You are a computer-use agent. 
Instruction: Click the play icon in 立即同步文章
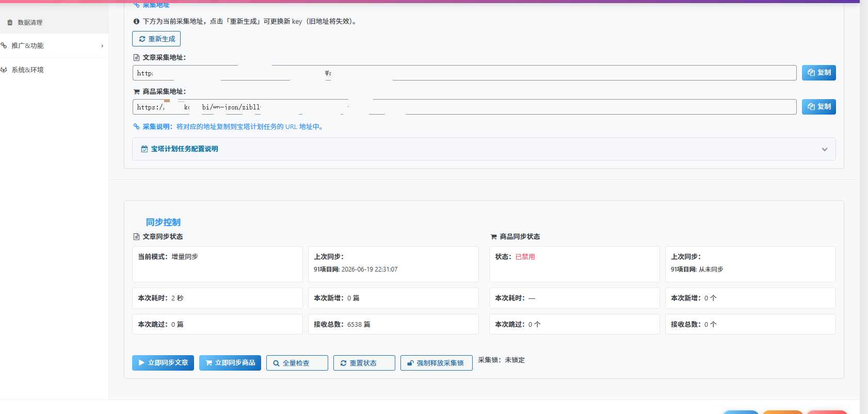(x=141, y=363)
